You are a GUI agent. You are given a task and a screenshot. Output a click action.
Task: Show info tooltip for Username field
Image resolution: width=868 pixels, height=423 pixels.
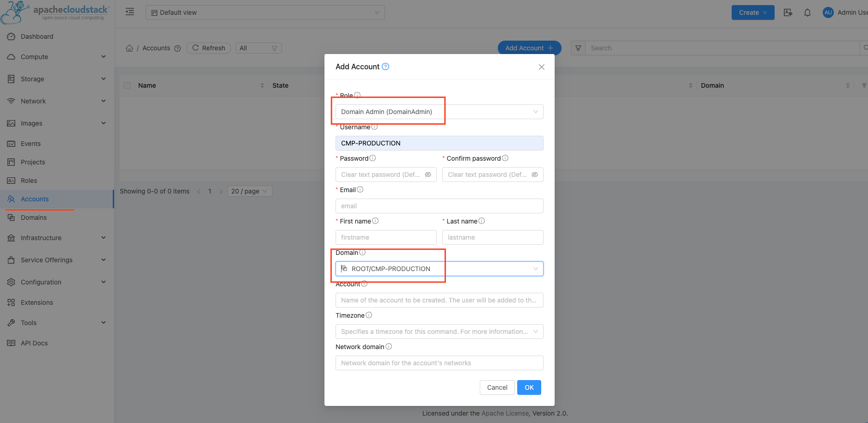coord(374,127)
